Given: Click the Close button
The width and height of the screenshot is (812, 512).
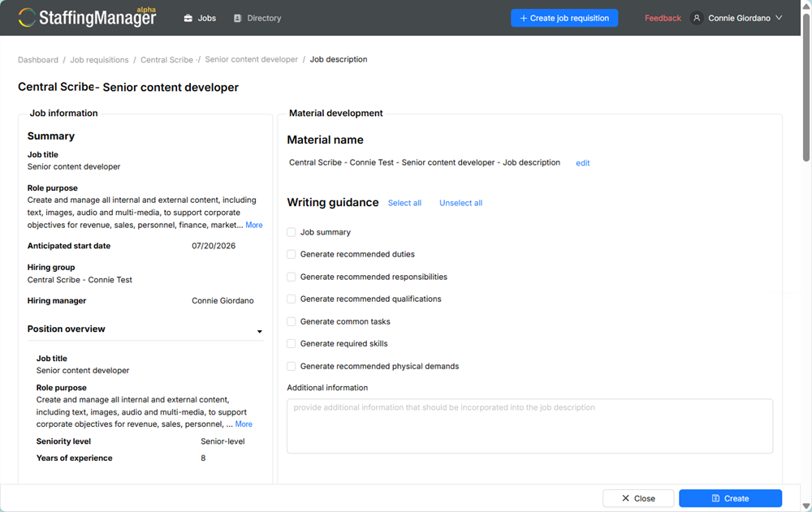Looking at the screenshot, I should [x=638, y=498].
